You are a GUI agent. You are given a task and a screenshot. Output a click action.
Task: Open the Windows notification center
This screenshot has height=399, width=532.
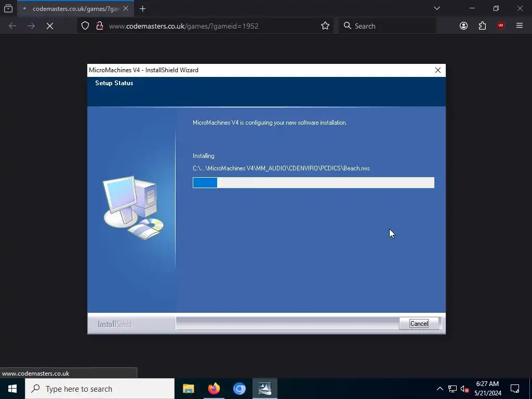515,389
